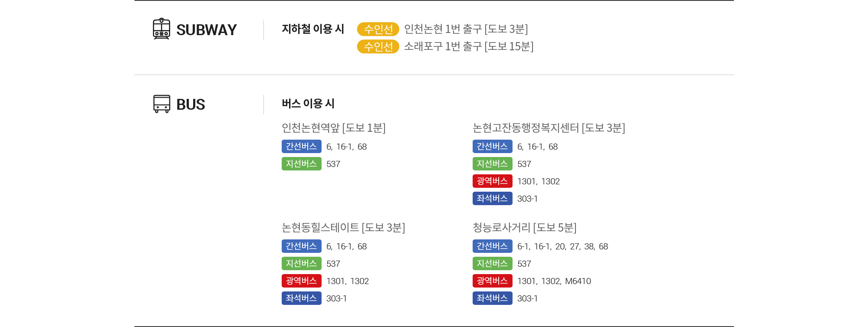Click the bus icon
The image size is (868, 327).
point(161,104)
